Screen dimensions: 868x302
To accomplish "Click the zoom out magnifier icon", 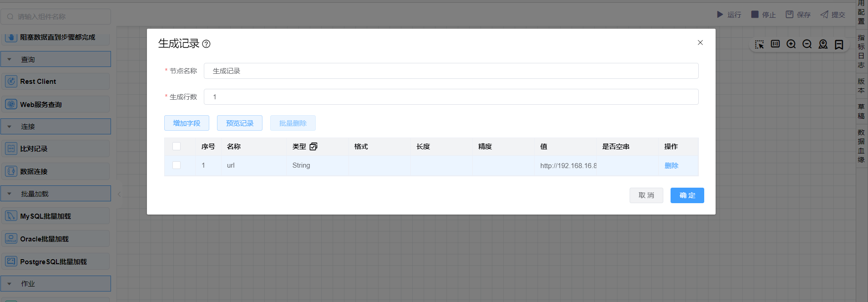I will pyautogui.click(x=807, y=44).
